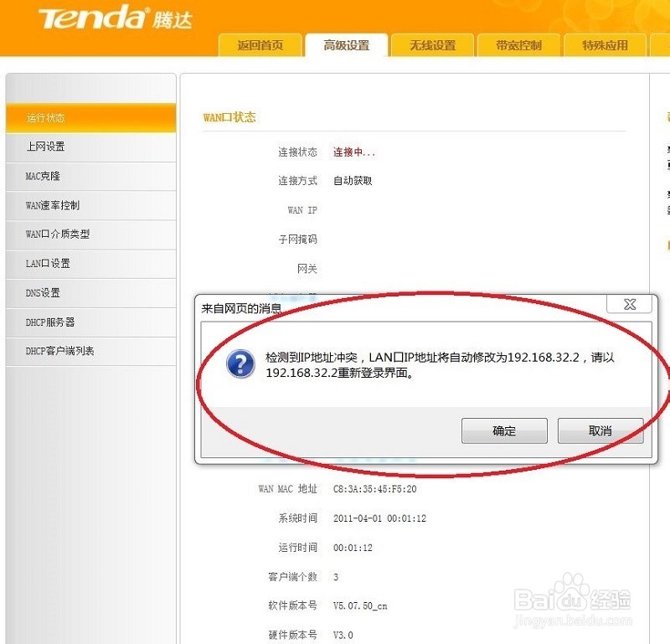Open the MAC克隆 sidebar item
Screen dimensions: 670x644
[x=91, y=176]
